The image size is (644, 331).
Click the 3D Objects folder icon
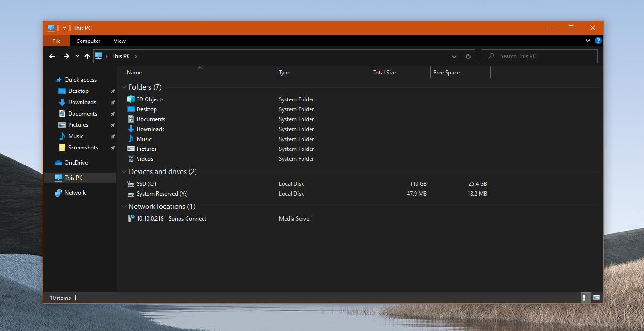tap(131, 99)
